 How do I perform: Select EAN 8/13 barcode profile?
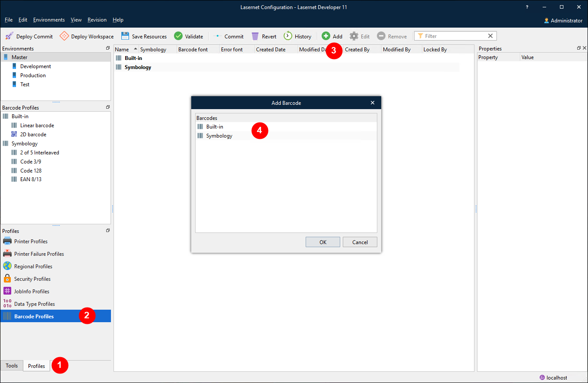[31, 179]
